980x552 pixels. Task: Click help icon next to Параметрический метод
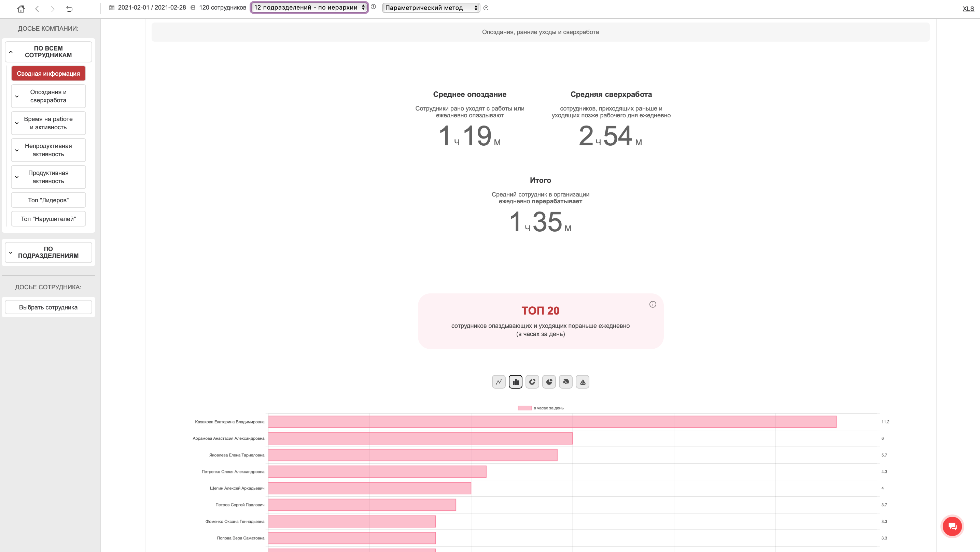pos(486,8)
